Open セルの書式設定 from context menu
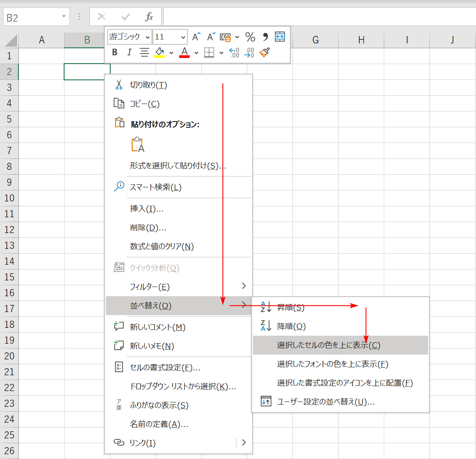The image size is (476, 459). [165, 368]
